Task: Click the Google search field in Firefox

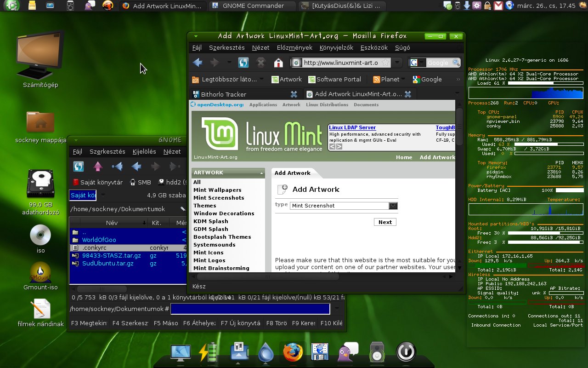Action: coord(438,63)
